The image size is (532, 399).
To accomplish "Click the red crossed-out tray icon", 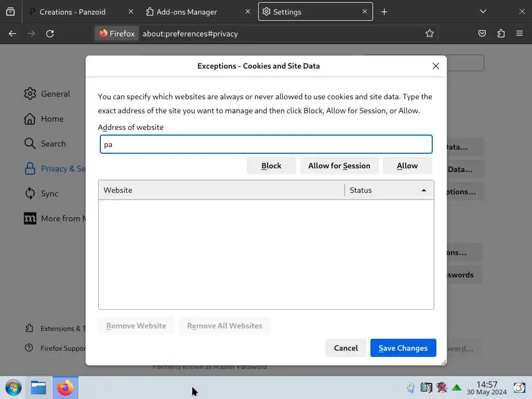I will tap(442, 388).
